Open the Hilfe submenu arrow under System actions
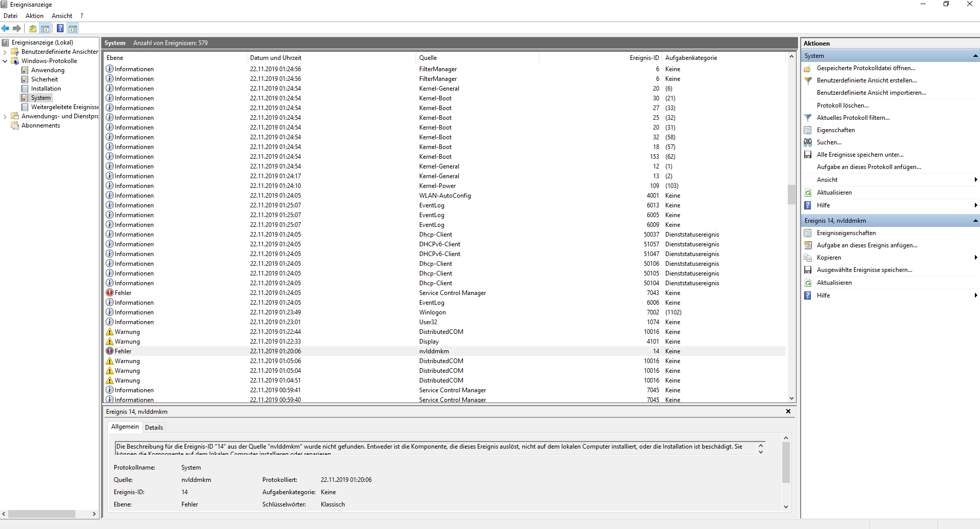The height and width of the screenshot is (529, 980). [x=975, y=205]
